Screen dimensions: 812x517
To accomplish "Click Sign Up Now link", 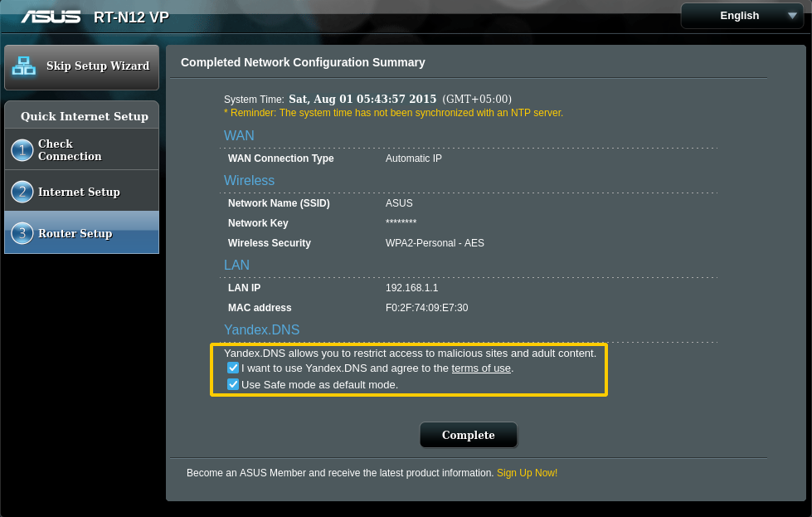I will (x=527, y=473).
